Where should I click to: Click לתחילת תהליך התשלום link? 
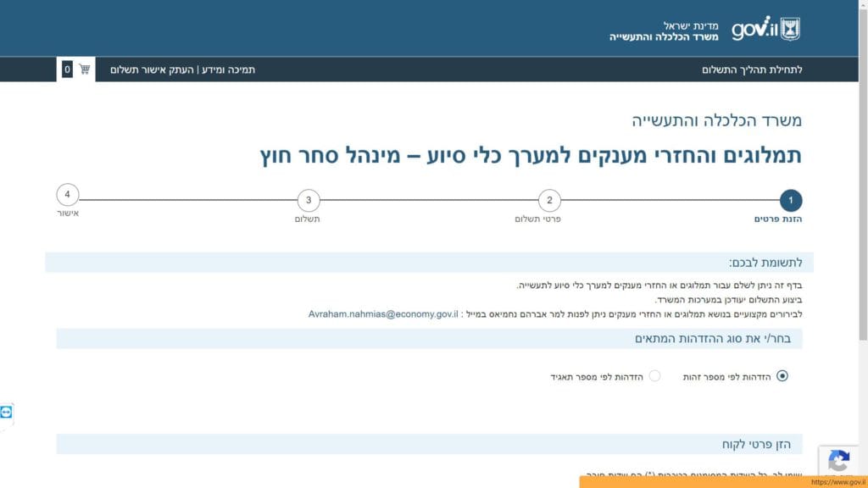751,69
